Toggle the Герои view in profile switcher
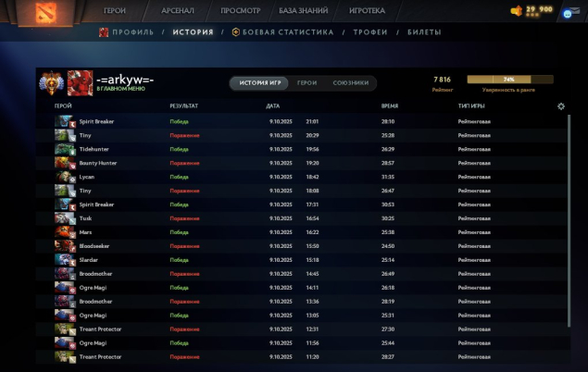Viewport: 588px width, 372px height. point(307,83)
